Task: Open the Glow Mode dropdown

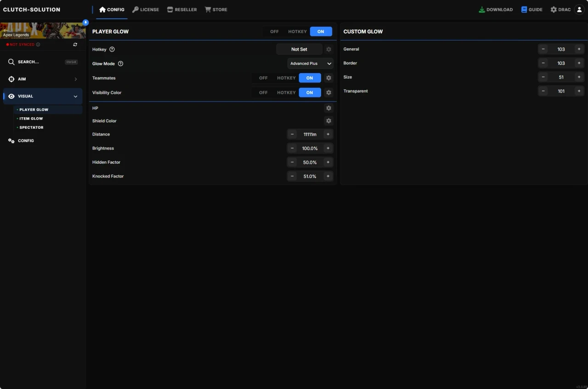Action: 310,63
